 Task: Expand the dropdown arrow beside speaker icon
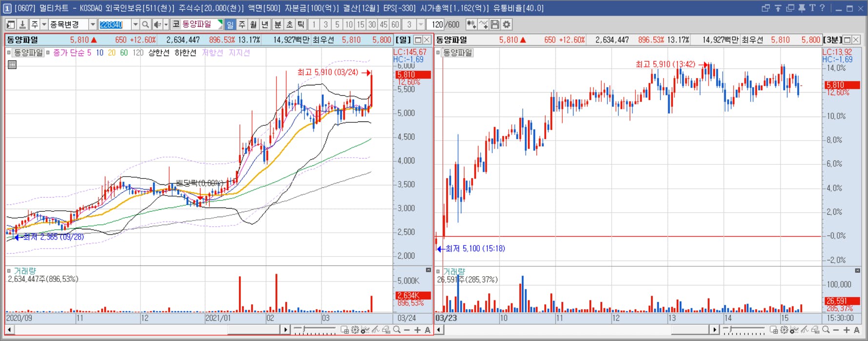(x=166, y=24)
